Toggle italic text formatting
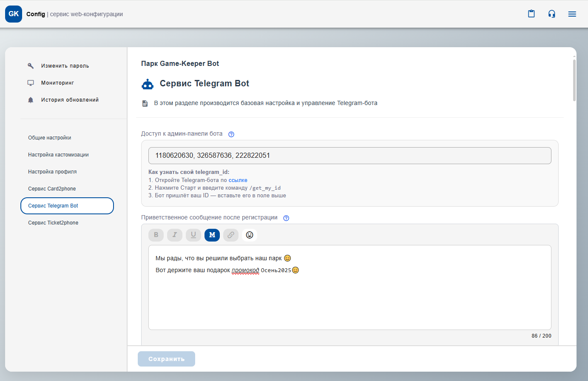Viewport: 588px width, 381px height. click(175, 235)
